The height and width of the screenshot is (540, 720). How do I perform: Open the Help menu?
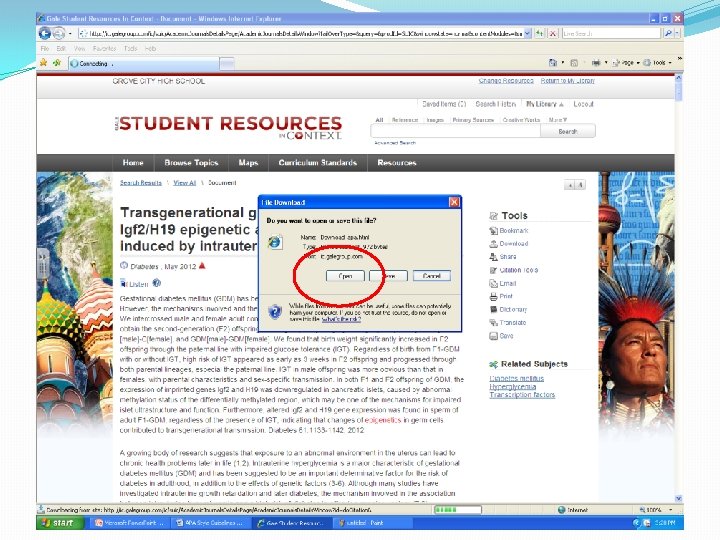tap(150, 48)
